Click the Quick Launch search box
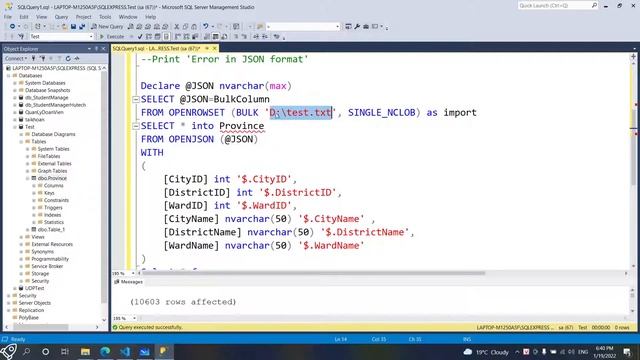 [x=558, y=6]
